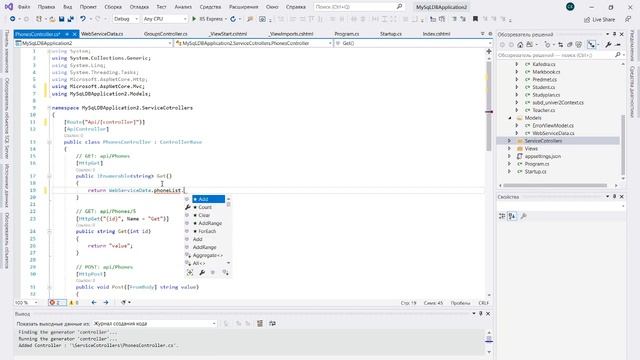The width and height of the screenshot is (640, 360).
Task: Open the Any CPU platform dropdown
Action: [x=165, y=19]
